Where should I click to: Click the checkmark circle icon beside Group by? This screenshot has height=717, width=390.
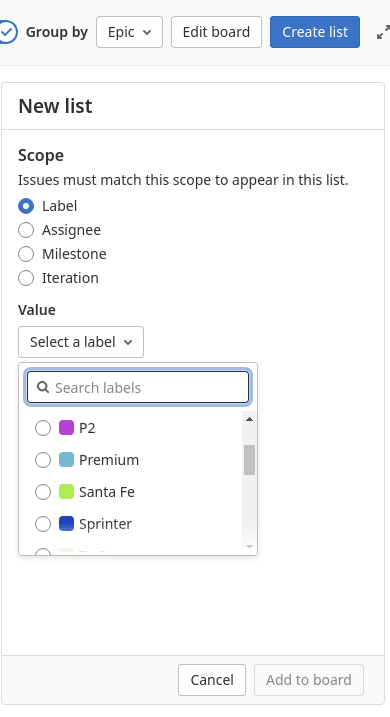pyautogui.click(x=8, y=32)
